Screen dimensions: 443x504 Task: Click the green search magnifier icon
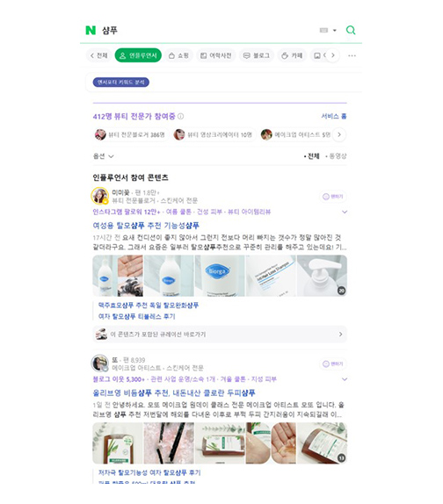pos(351,30)
